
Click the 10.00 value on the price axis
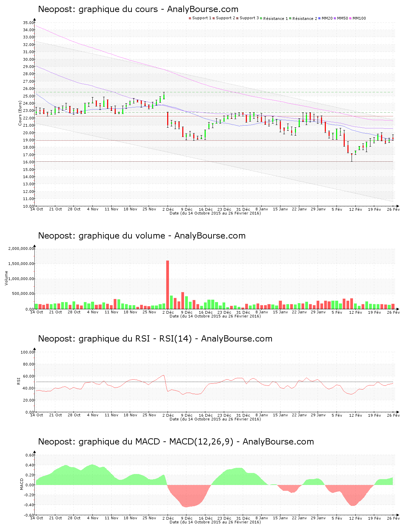[28, 206]
